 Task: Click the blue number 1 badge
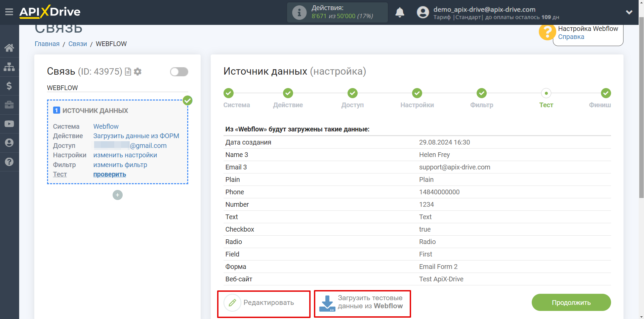(x=56, y=110)
